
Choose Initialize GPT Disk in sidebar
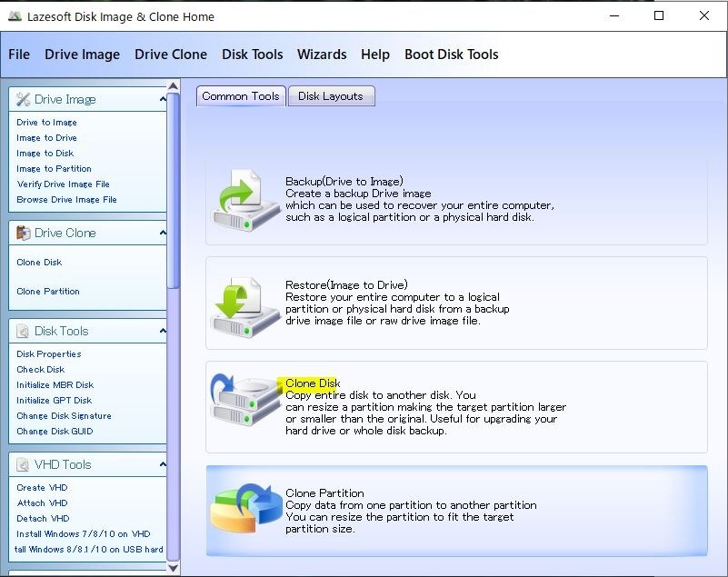coord(55,400)
